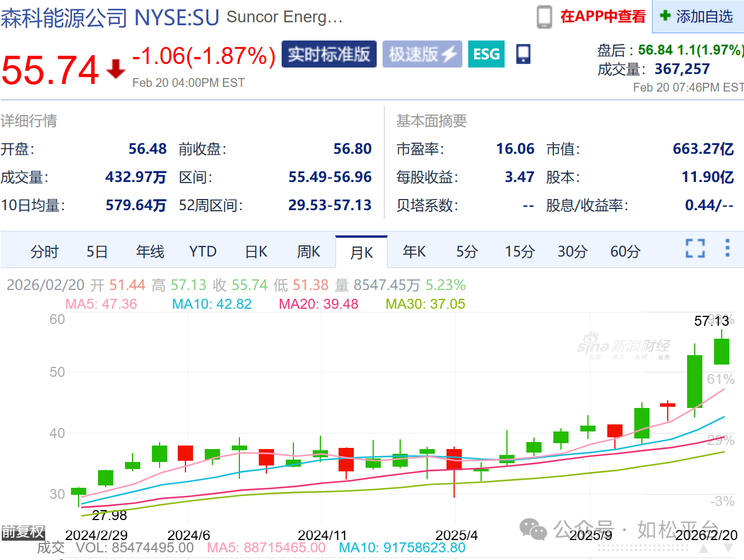
Task: Click the mobile device icon beside ESG
Action: coord(523,54)
